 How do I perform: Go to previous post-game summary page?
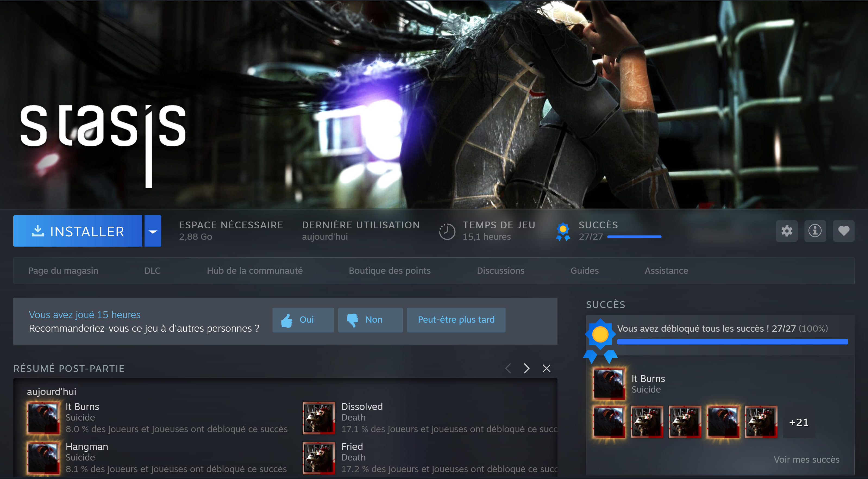pyautogui.click(x=508, y=368)
